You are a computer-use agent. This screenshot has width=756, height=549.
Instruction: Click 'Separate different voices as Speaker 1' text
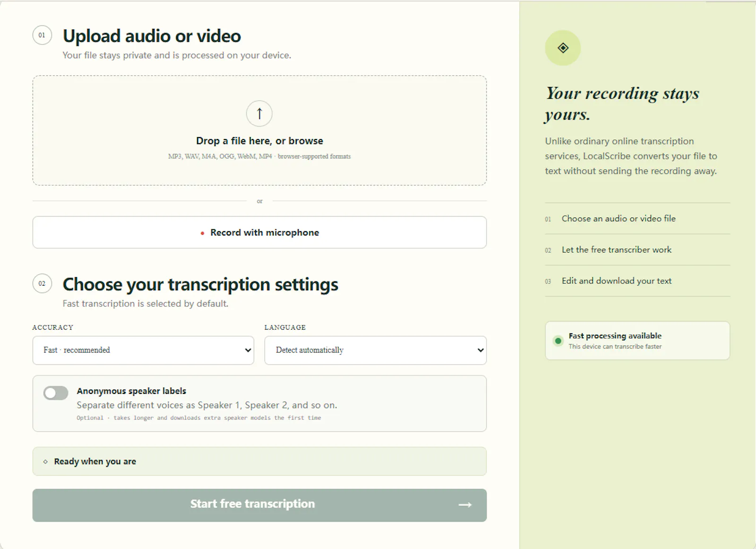pos(207,405)
